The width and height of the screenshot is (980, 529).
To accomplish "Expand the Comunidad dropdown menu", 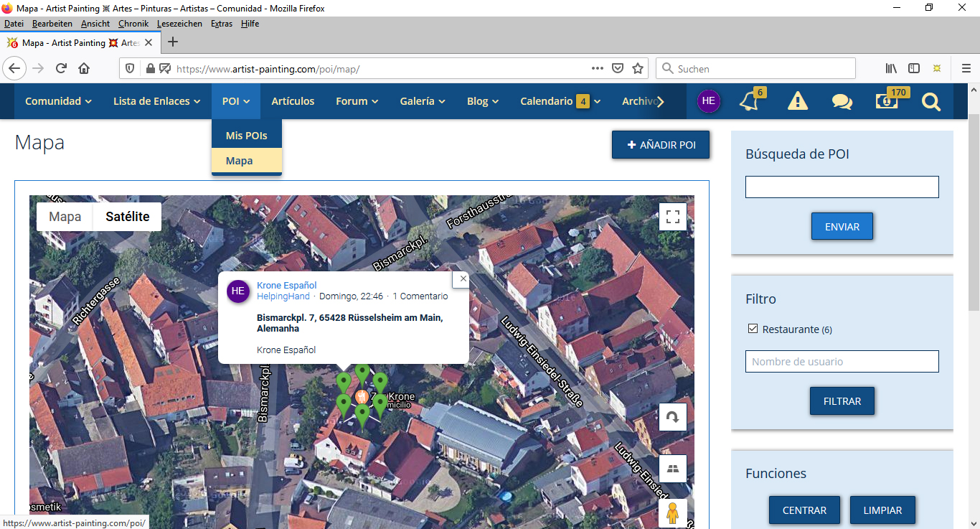I will 58,101.
